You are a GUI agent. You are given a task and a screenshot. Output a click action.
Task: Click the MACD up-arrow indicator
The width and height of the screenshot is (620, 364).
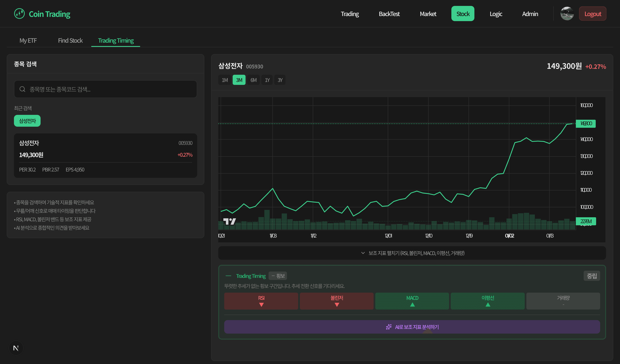[x=412, y=304]
